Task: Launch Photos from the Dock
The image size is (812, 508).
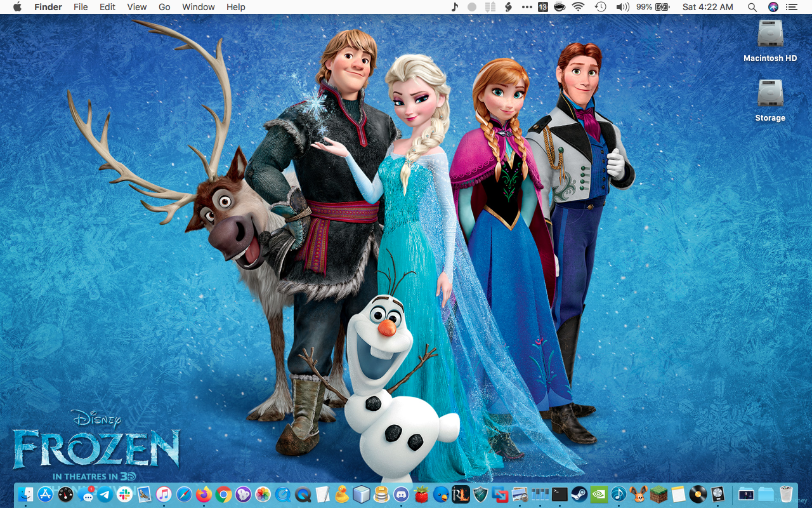Action: [x=263, y=494]
